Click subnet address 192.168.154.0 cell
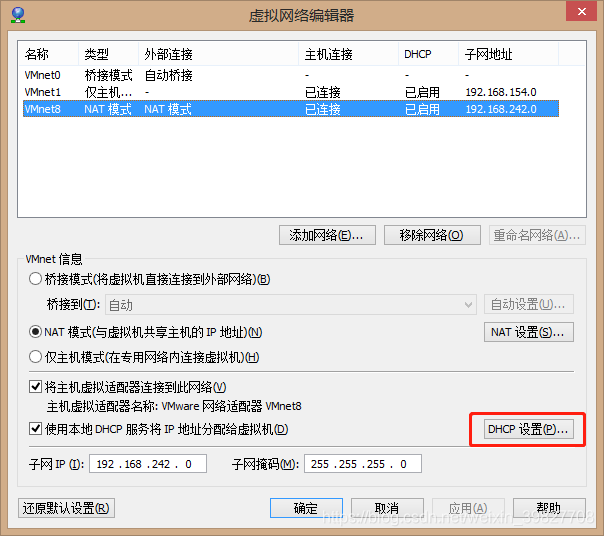This screenshot has height=536, width=604. pyautogui.click(x=501, y=92)
